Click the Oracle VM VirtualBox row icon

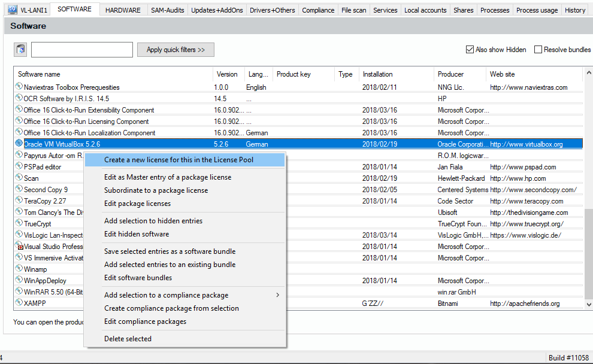[19, 144]
